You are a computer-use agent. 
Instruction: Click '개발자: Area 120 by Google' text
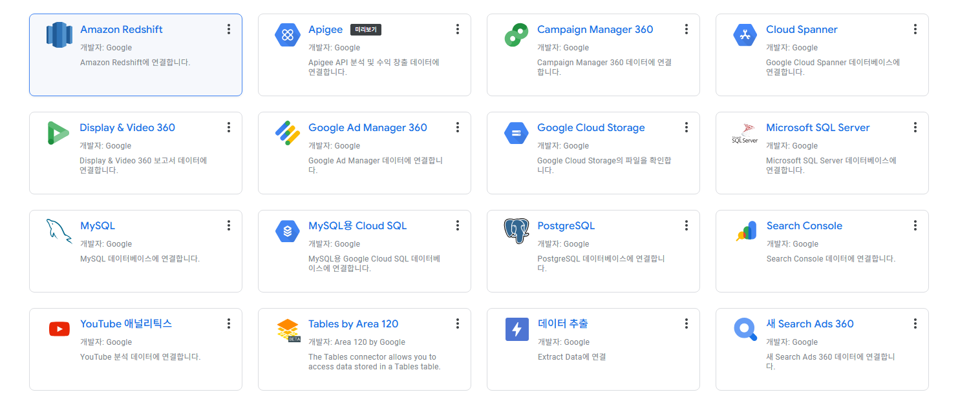click(x=357, y=342)
